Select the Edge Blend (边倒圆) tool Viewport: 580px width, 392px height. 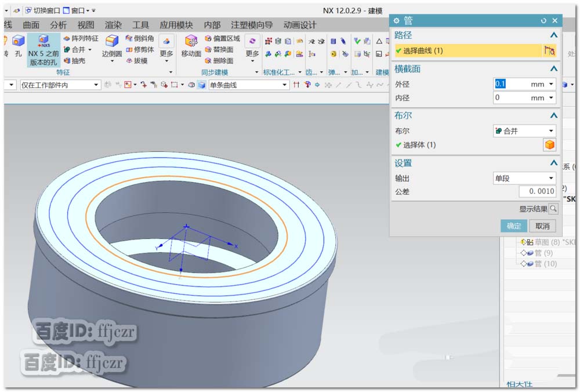point(112,46)
